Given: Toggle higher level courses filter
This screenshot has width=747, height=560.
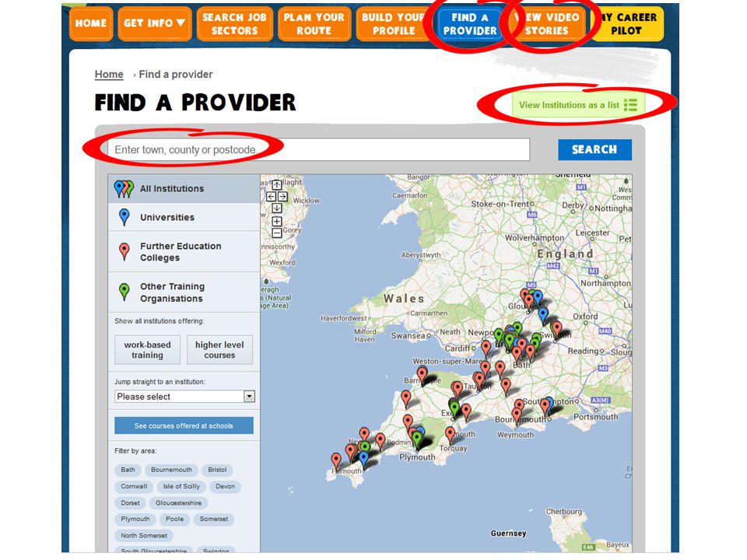Looking at the screenshot, I should pos(219,350).
